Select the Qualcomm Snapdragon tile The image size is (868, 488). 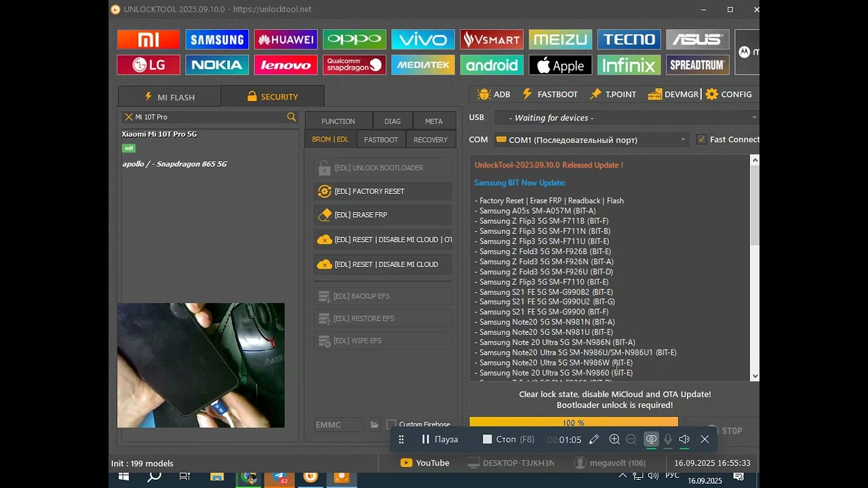355,65
